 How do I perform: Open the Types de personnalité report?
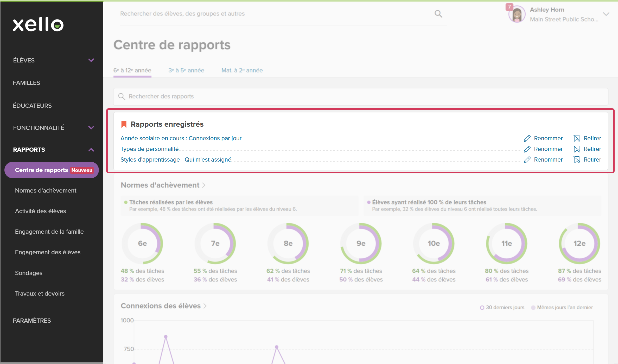coord(150,149)
